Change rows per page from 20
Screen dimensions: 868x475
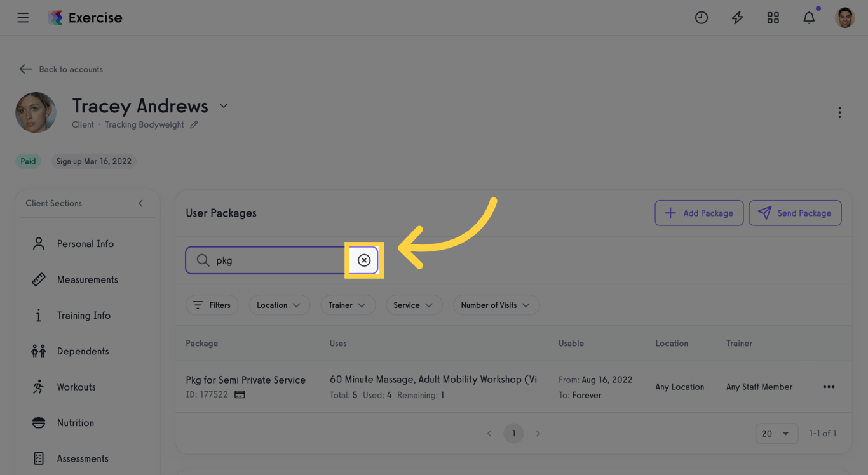(776, 434)
